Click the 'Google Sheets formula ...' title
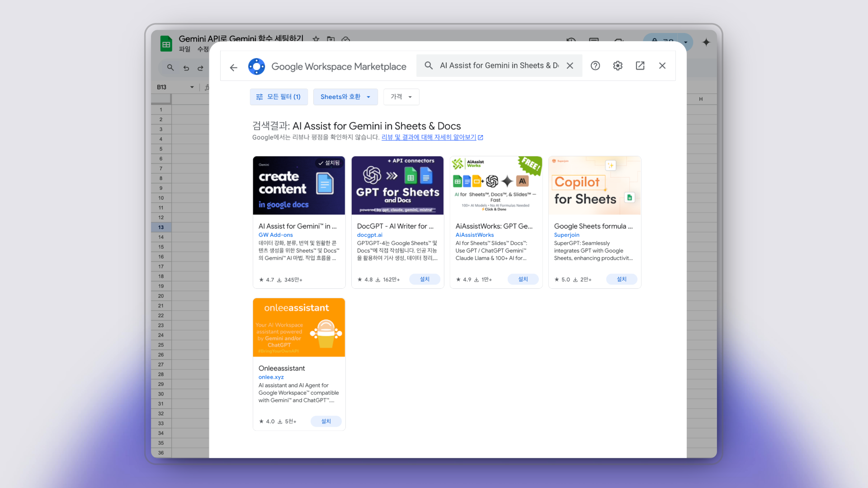This screenshot has height=488, width=868. click(594, 226)
